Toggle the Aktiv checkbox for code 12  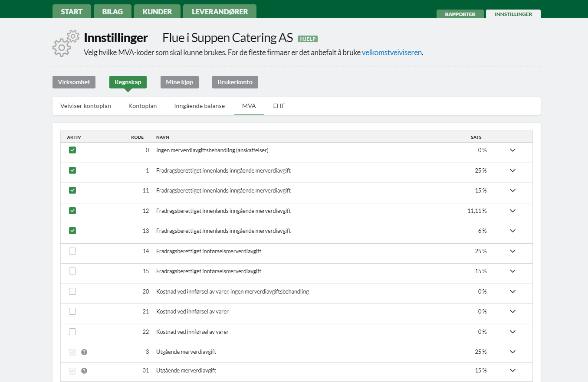click(x=72, y=211)
